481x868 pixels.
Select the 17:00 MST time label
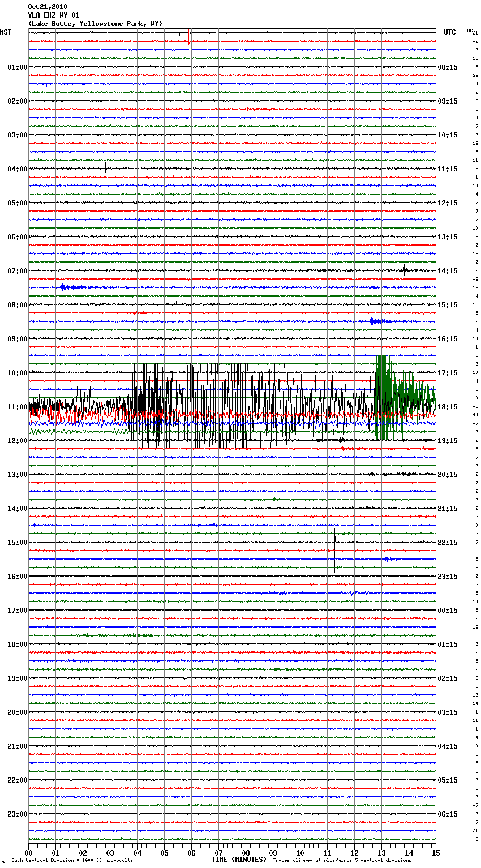pyautogui.click(x=18, y=611)
